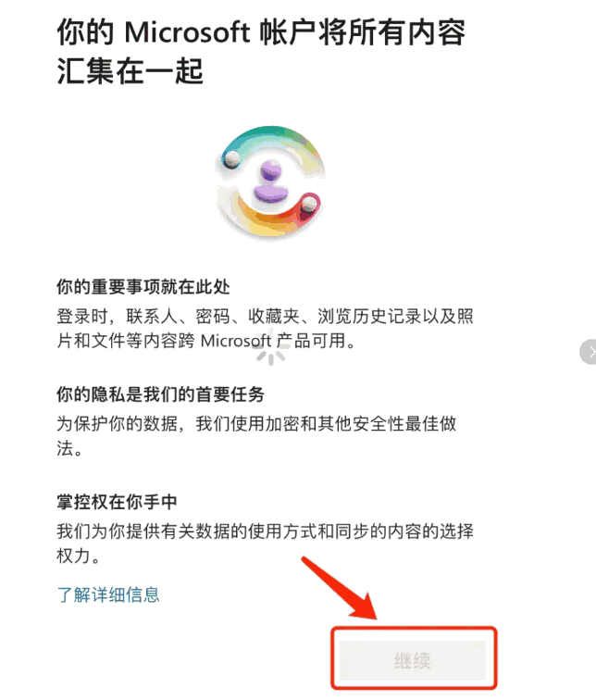Viewport: 596px width, 700px height.
Task: Open the 了解详细信息 link
Action: pos(108,594)
